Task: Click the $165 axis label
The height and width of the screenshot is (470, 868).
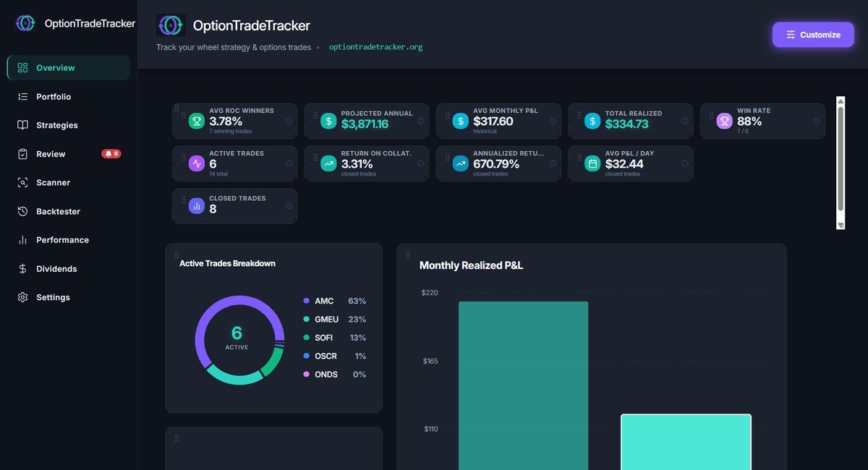Action: [430, 361]
